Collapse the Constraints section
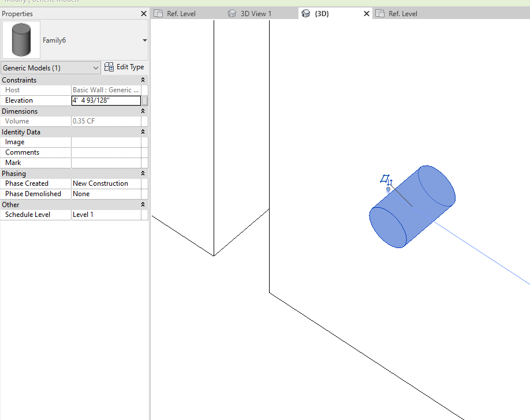 point(143,80)
